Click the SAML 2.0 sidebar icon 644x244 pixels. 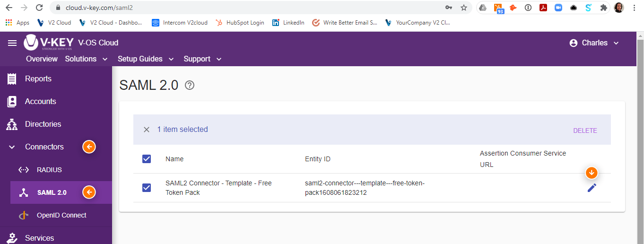[x=24, y=192]
